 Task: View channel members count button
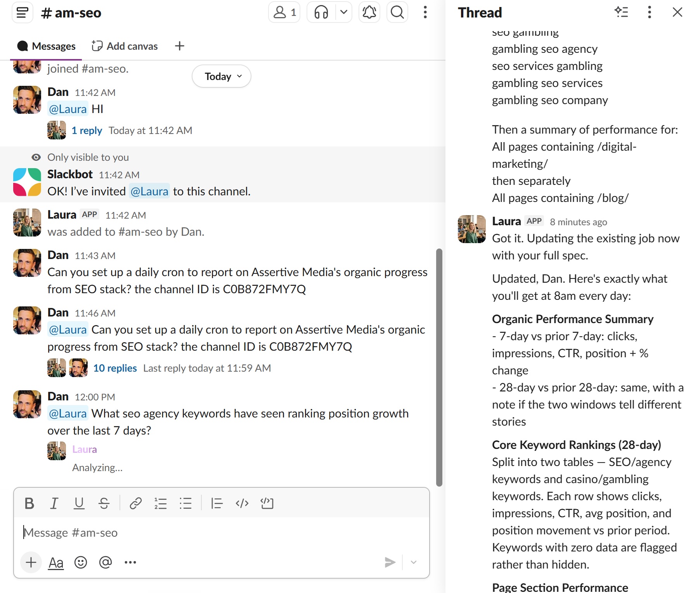click(x=284, y=12)
